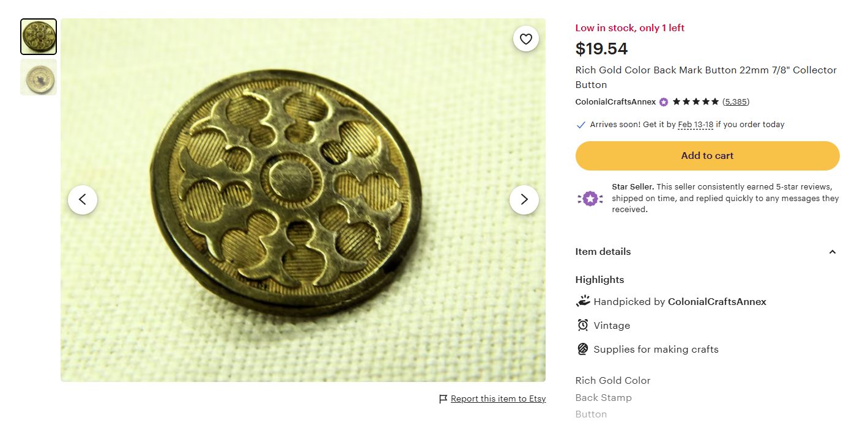The width and height of the screenshot is (868, 426).
Task: Click the main button product image
Action: 303,200
